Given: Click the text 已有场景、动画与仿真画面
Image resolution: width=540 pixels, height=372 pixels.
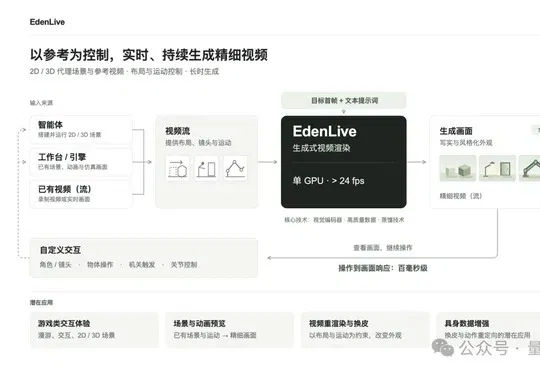Looking at the screenshot, I should coord(73,167).
